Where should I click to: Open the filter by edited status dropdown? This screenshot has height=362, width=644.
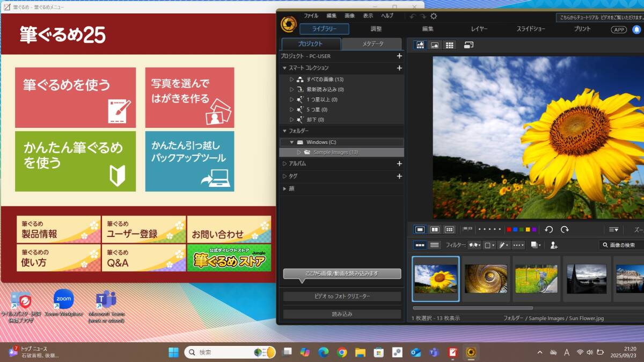[x=503, y=245]
